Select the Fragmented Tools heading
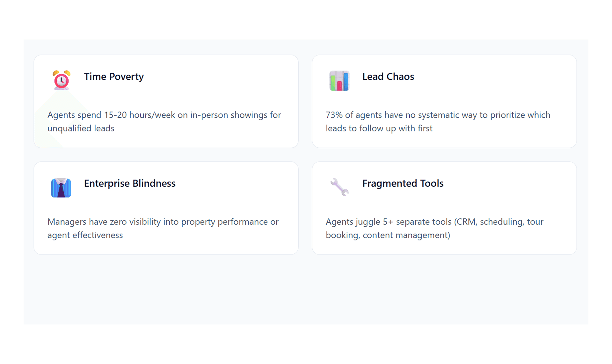612x364 pixels. tap(403, 183)
